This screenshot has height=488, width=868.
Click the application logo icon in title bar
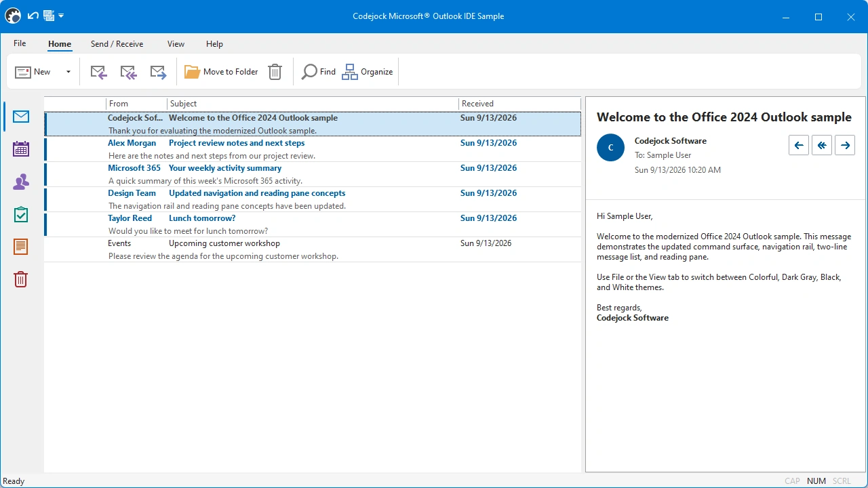pos(13,16)
